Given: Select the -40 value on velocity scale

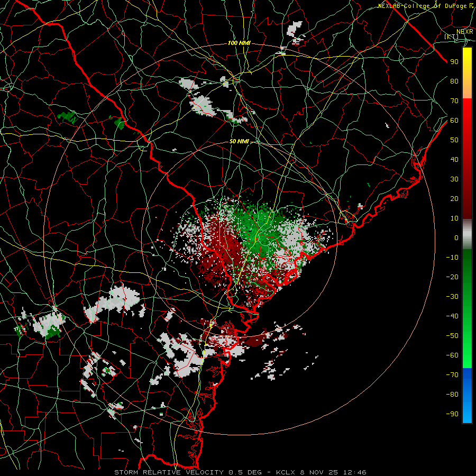Looking at the screenshot, I should click(452, 316).
